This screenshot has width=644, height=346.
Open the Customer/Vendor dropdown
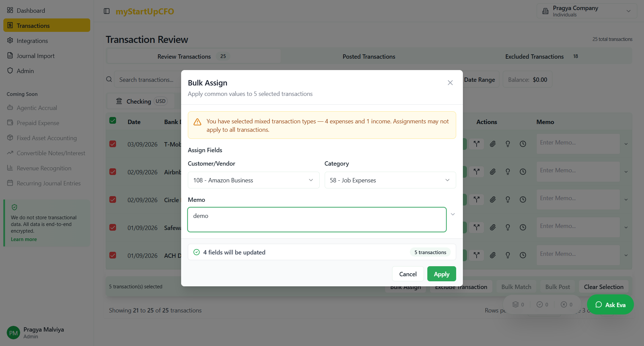pos(253,180)
